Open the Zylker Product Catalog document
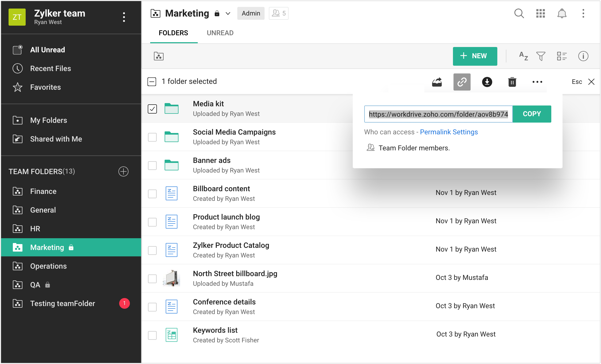 click(x=231, y=245)
